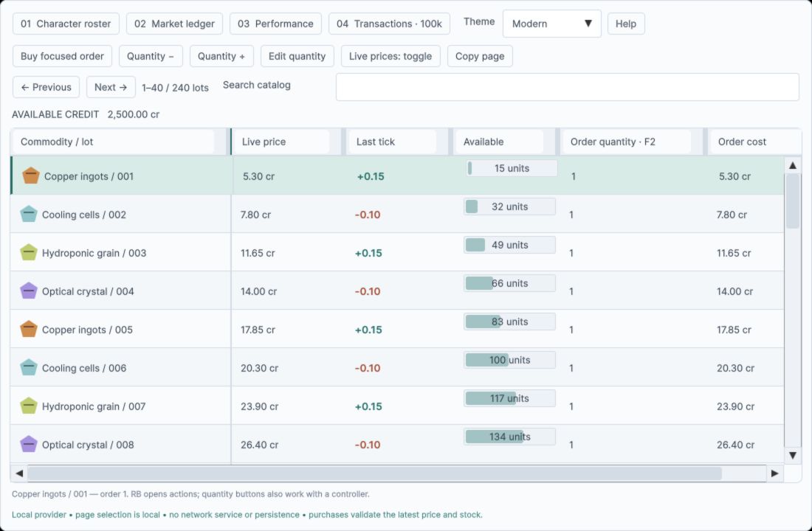Click the live price 23.90 cr cell
This screenshot has height=531, width=812.
click(x=259, y=406)
